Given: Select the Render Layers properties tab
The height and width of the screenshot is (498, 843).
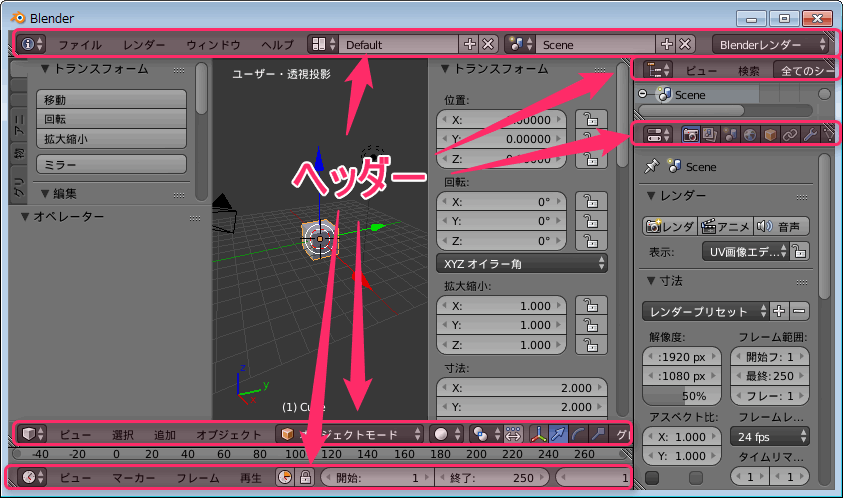Looking at the screenshot, I should [x=710, y=134].
